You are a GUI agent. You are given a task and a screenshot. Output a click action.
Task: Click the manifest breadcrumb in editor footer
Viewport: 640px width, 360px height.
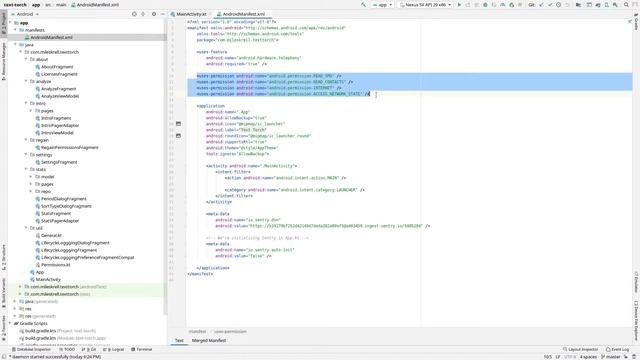click(x=197, y=331)
